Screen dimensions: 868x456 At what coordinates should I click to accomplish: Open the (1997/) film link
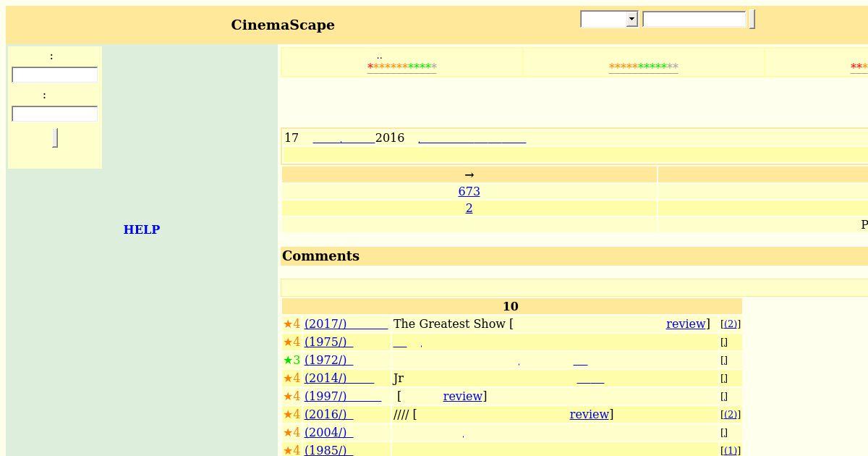tap(342, 396)
